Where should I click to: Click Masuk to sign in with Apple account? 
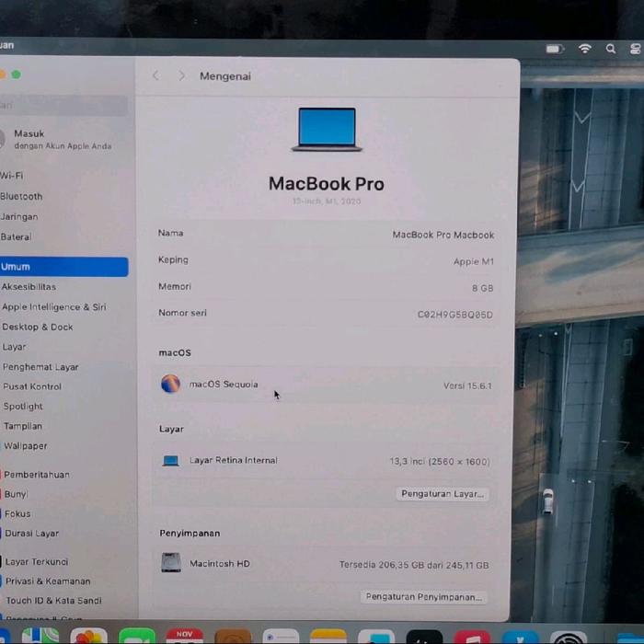click(29, 134)
